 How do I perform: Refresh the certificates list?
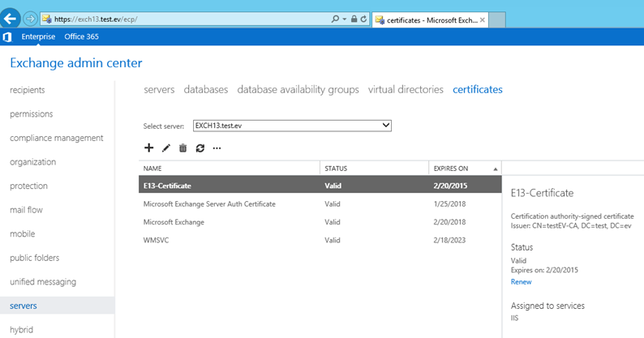[x=200, y=148]
